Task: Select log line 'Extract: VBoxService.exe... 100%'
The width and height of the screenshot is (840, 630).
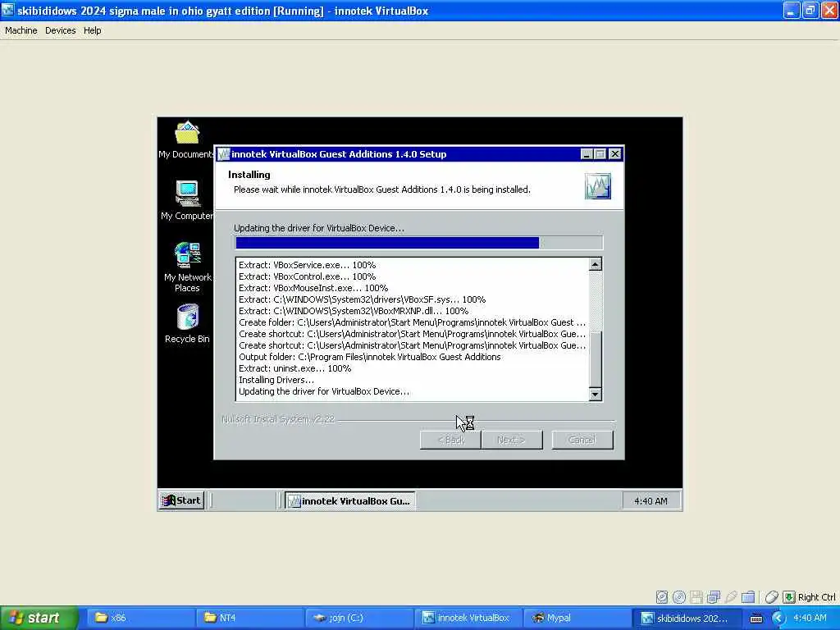Action: 308,265
